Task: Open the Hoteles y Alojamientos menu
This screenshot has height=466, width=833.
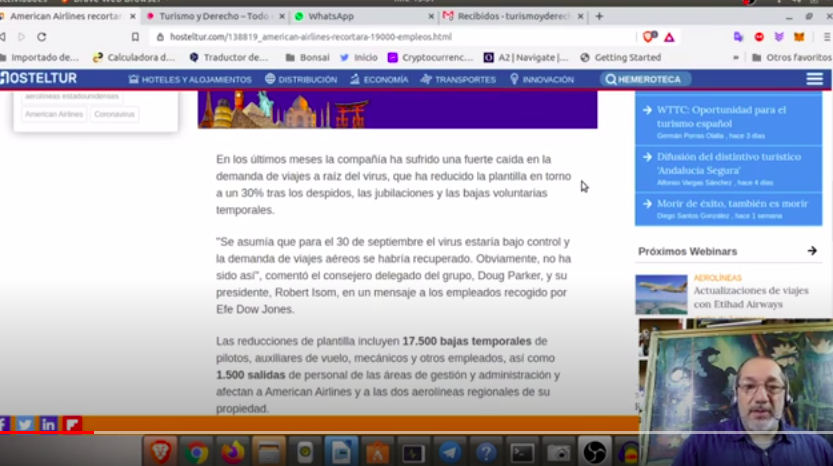Action: (190, 80)
